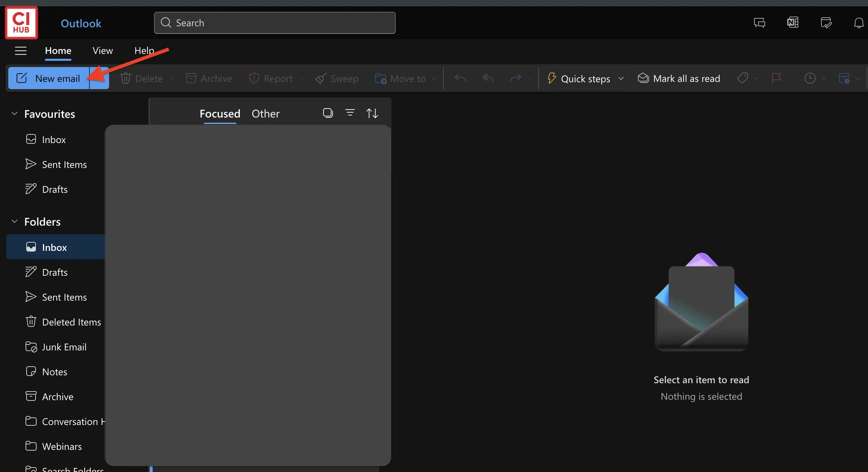Collapse the Favourites section
868x472 pixels.
pyautogui.click(x=15, y=114)
